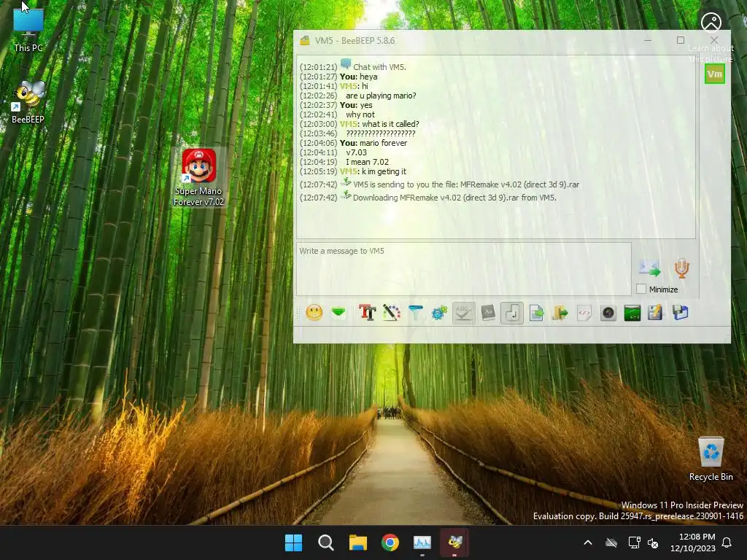This screenshot has width=747, height=560.
Task: Focus the Write a message to VM5 field
Action: point(463,269)
